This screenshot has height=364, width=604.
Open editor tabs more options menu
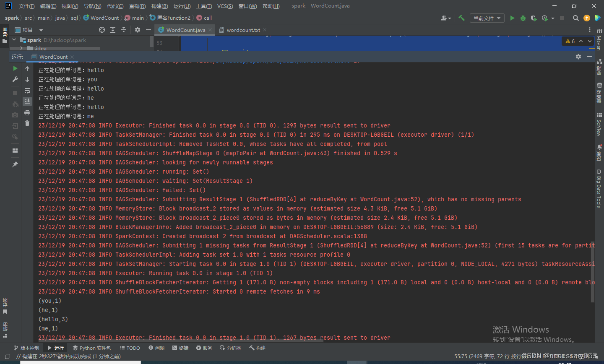(590, 30)
